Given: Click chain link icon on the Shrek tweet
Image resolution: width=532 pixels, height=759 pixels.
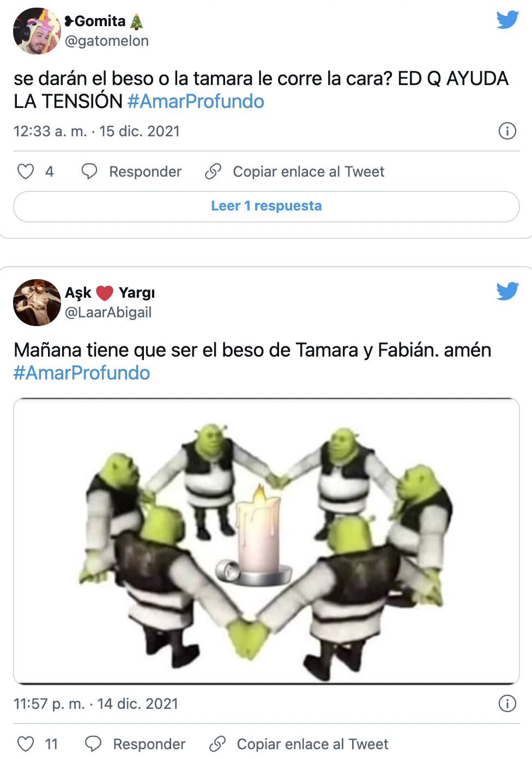Looking at the screenshot, I should point(217,744).
